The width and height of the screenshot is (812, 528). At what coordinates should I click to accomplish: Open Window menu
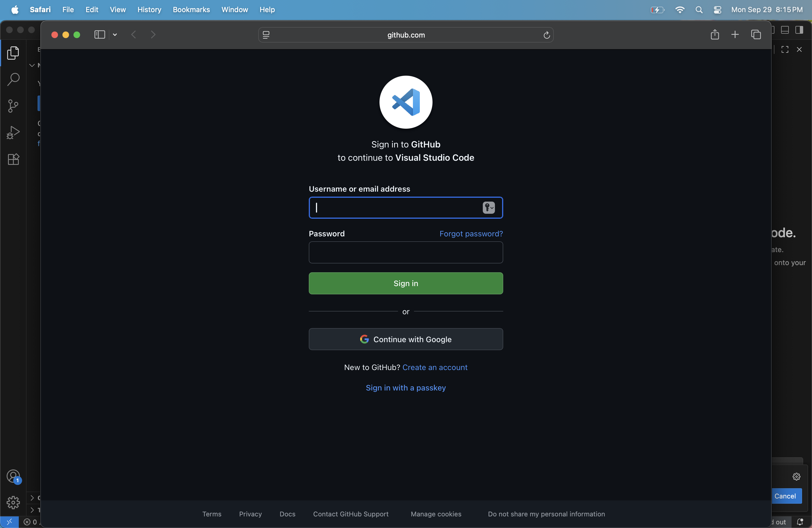tap(235, 10)
